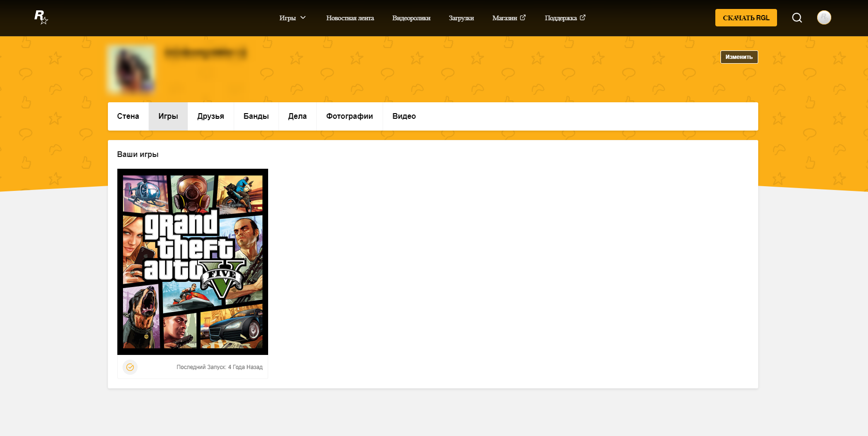Open the search magnifier icon
868x436 pixels.
coord(797,18)
